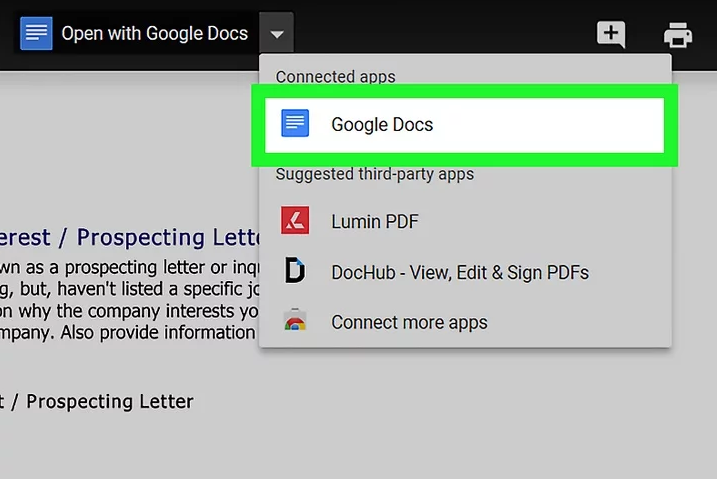Image resolution: width=717 pixels, height=479 pixels.
Task: Click the Suggested third-party apps header
Action: (x=374, y=174)
